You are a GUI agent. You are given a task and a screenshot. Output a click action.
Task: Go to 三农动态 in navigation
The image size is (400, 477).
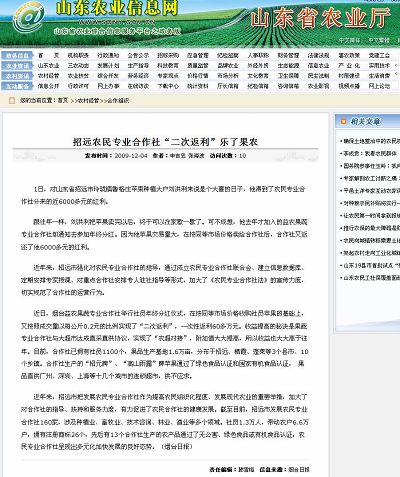click(78, 66)
